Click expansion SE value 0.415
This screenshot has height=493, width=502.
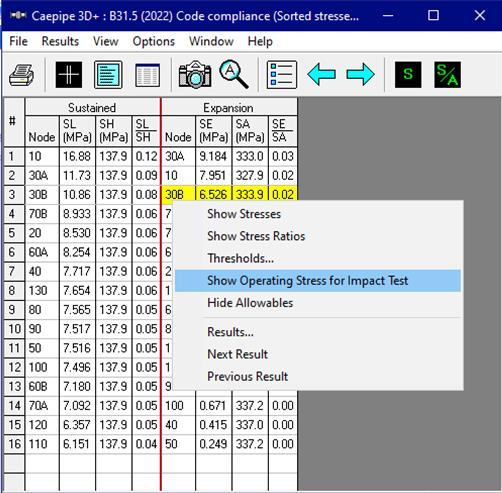click(x=213, y=425)
